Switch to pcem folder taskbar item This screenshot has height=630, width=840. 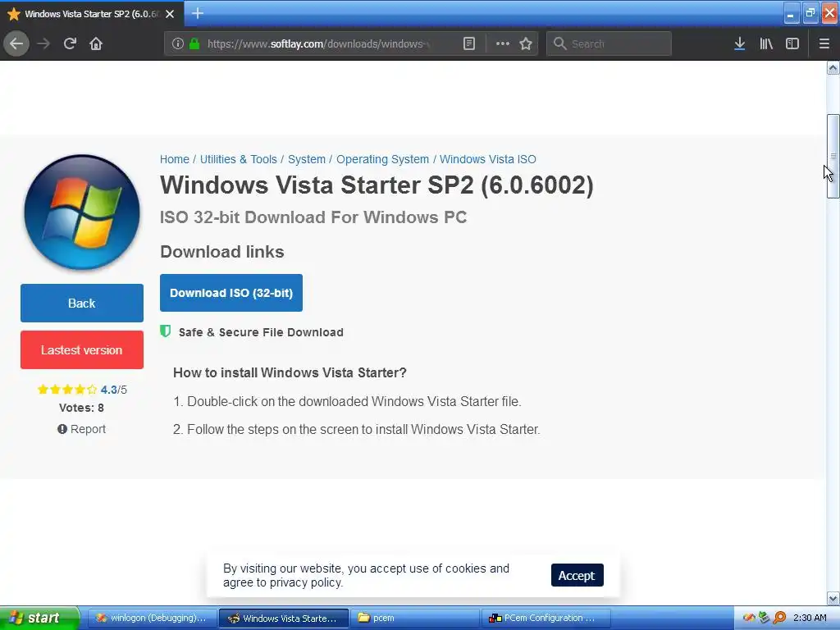(x=415, y=619)
